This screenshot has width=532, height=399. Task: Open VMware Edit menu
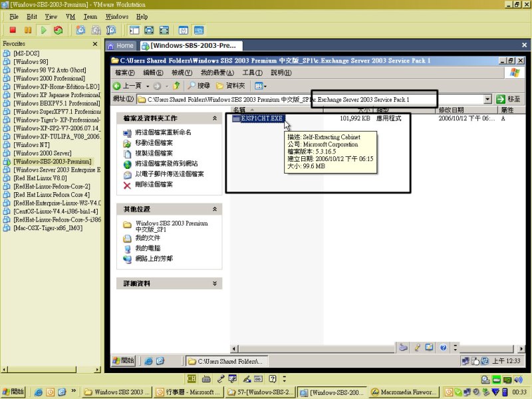tap(31, 16)
